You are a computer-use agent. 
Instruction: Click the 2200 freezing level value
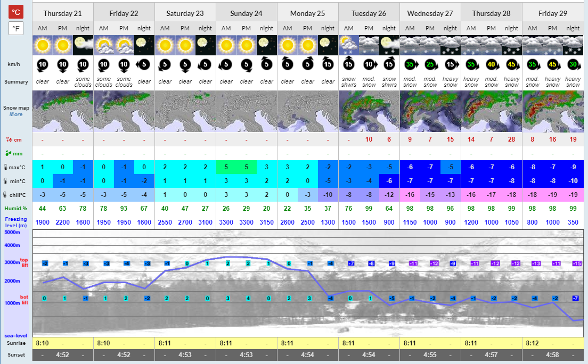[63, 222]
